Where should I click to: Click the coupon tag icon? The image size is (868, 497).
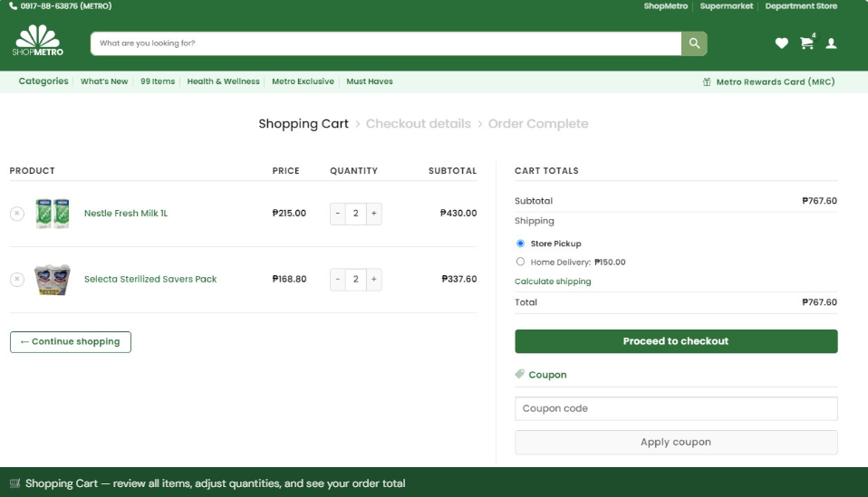click(519, 374)
